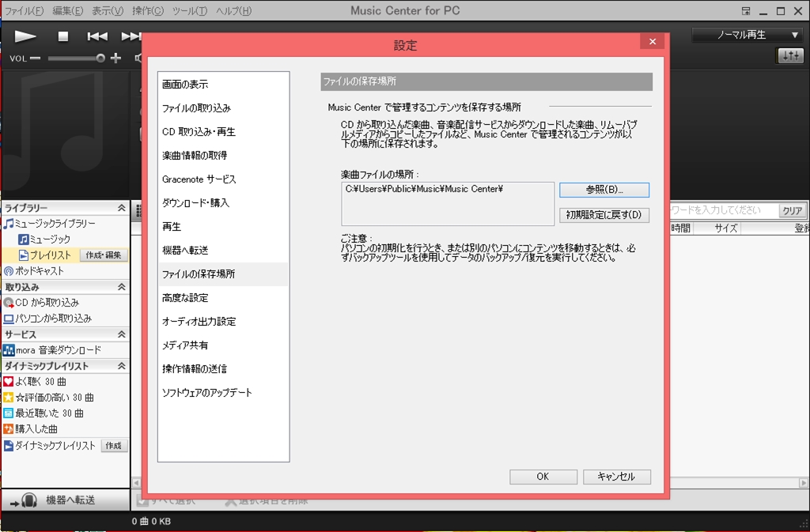Select パソコンから取り込み
This screenshot has height=532, width=810.
point(47,319)
